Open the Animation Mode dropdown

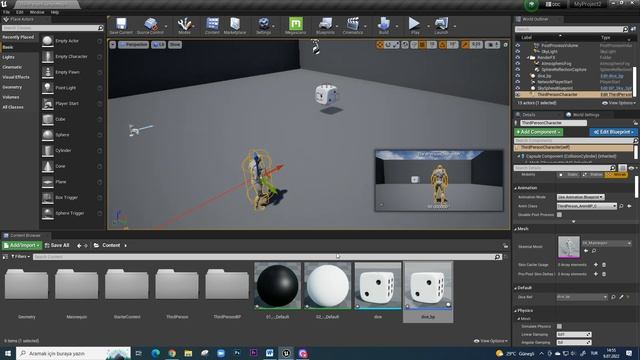[x=580, y=197]
